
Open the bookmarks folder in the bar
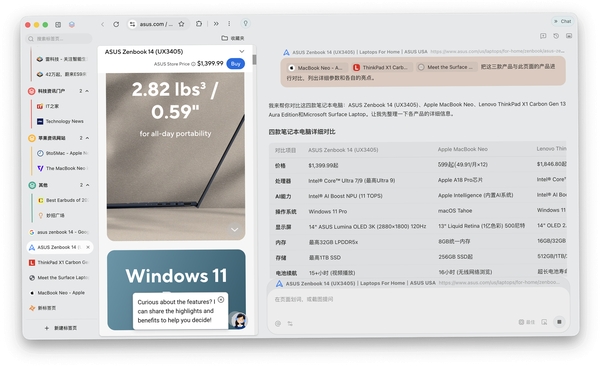pos(233,38)
